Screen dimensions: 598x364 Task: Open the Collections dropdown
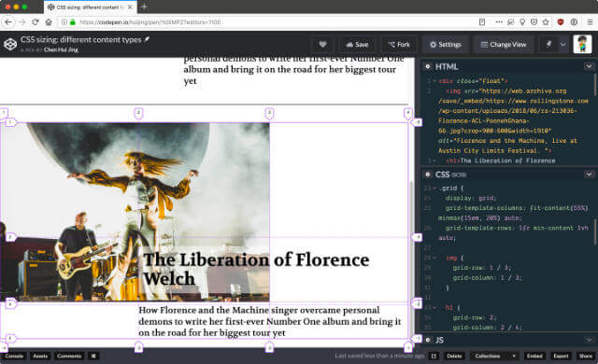click(x=494, y=356)
